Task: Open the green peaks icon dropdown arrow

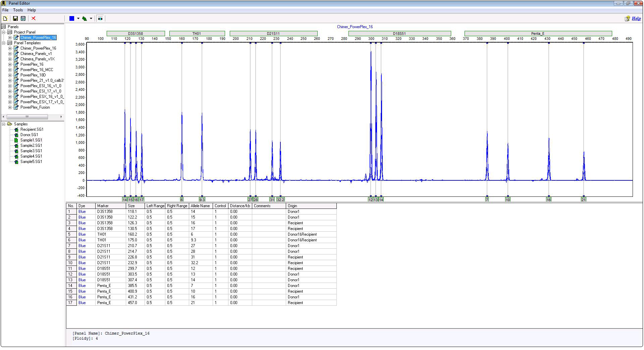Action: [91, 18]
